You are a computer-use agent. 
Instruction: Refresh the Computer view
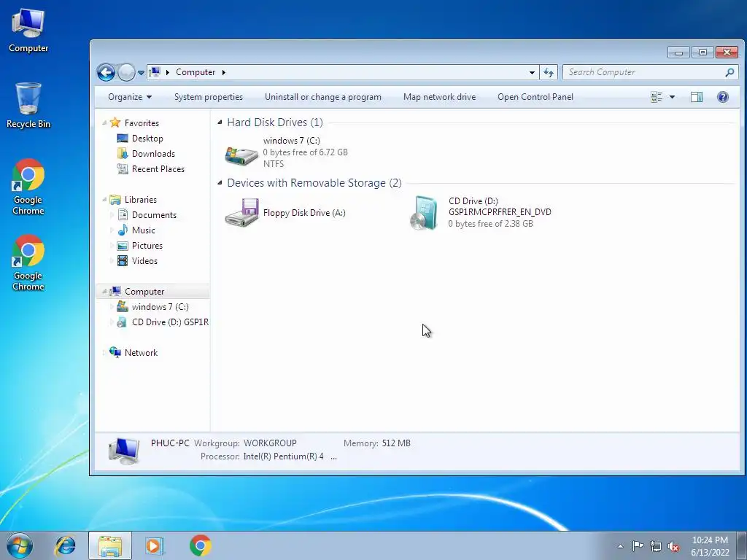coord(549,72)
